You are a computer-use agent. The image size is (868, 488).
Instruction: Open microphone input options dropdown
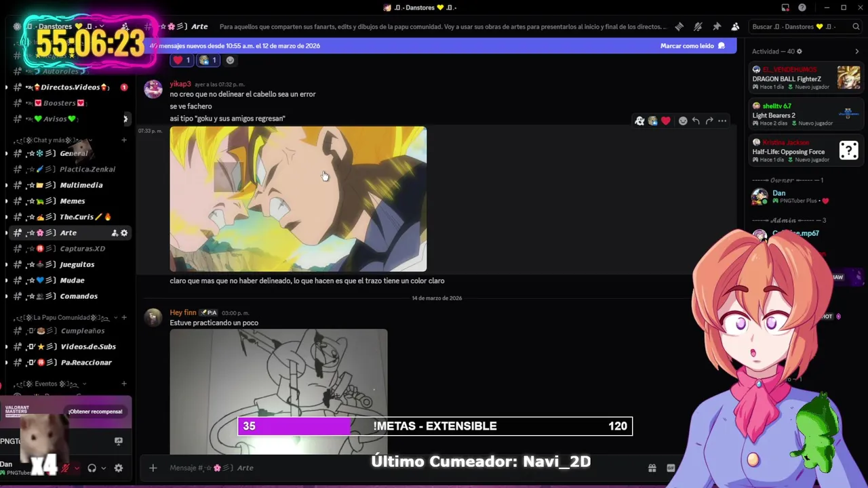click(x=77, y=468)
